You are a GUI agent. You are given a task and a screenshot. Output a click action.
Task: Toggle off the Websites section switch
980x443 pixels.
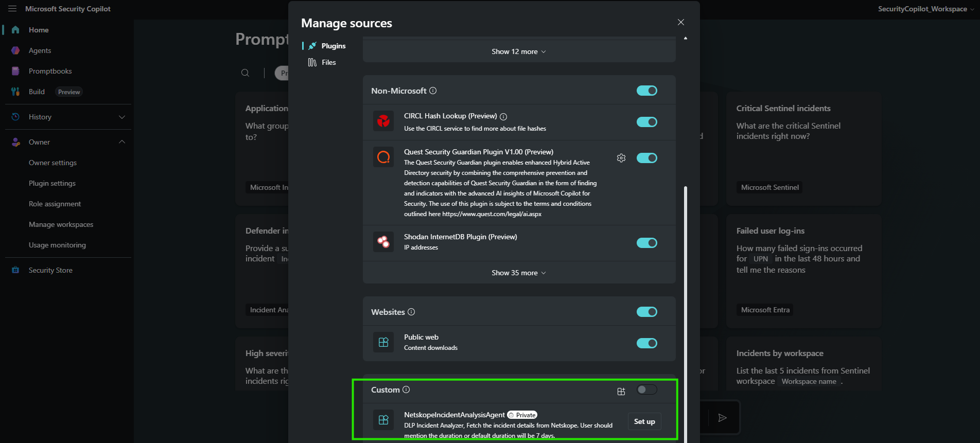pyautogui.click(x=647, y=312)
